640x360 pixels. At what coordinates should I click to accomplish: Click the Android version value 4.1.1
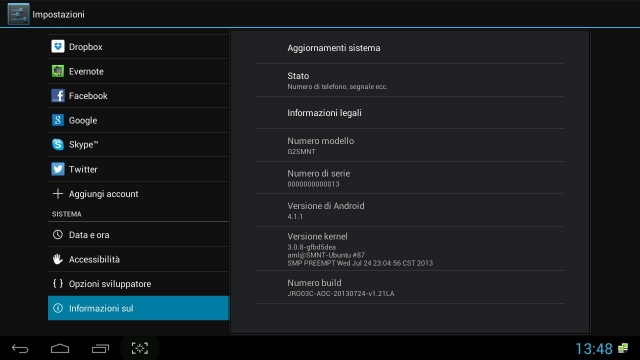(295, 217)
